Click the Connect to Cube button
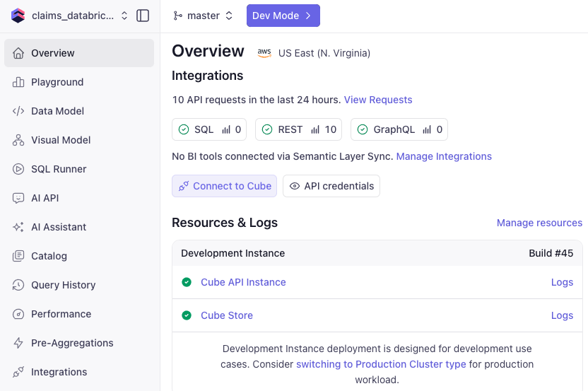This screenshot has height=391, width=588. (x=224, y=186)
